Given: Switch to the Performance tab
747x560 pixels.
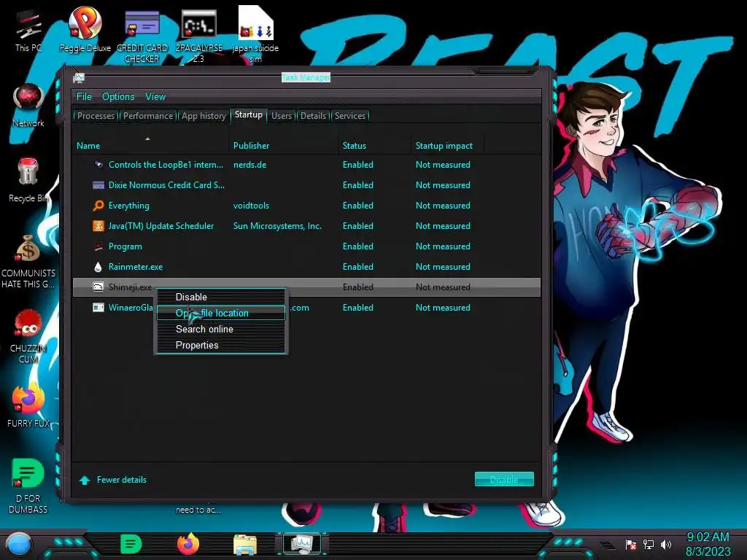Looking at the screenshot, I should pyautogui.click(x=147, y=116).
